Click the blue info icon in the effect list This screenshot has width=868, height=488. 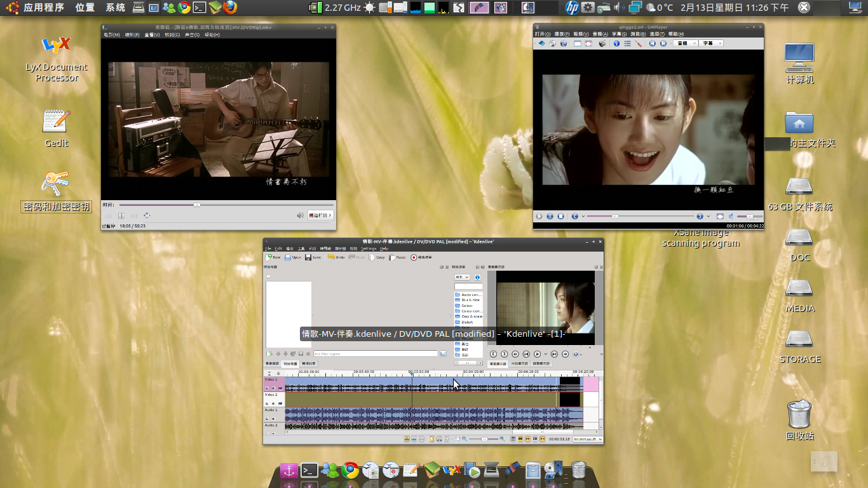(x=477, y=277)
